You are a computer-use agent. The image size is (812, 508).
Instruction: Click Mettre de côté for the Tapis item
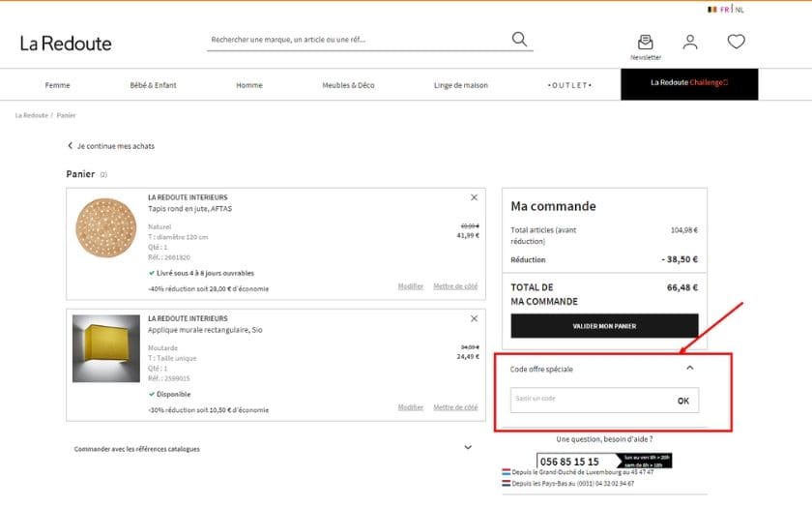(x=455, y=286)
